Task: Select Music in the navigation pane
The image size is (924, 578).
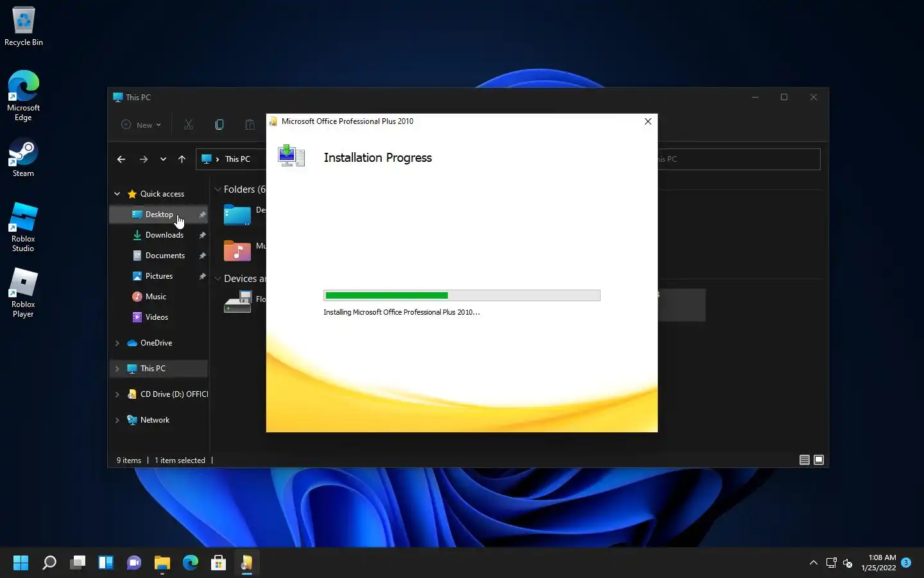Action: (x=158, y=297)
